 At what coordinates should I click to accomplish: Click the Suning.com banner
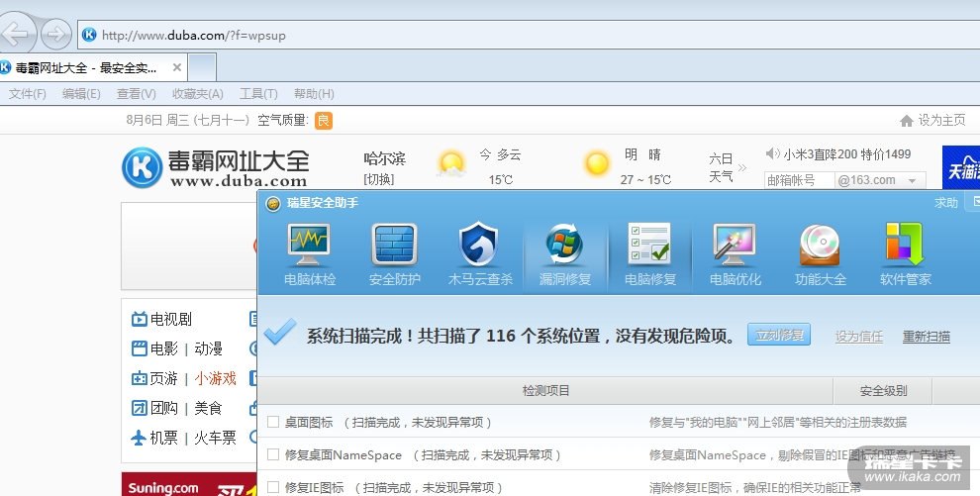pyautogui.click(x=189, y=485)
